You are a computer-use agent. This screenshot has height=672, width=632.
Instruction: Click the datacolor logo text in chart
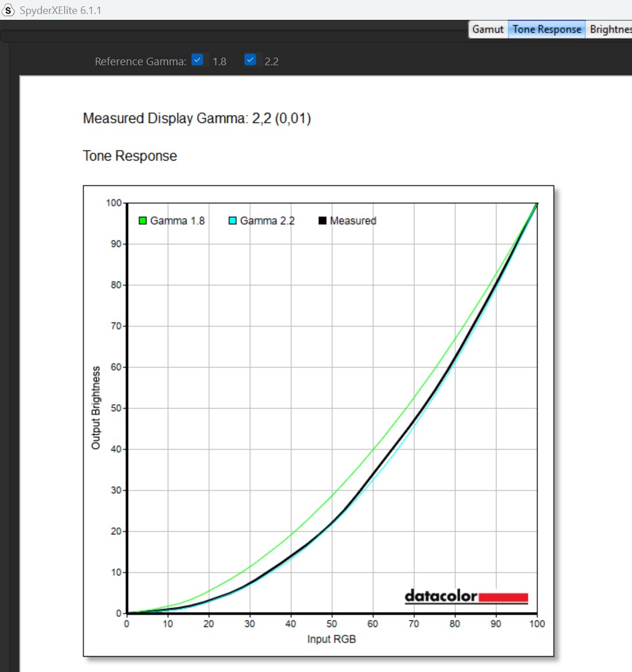441,596
